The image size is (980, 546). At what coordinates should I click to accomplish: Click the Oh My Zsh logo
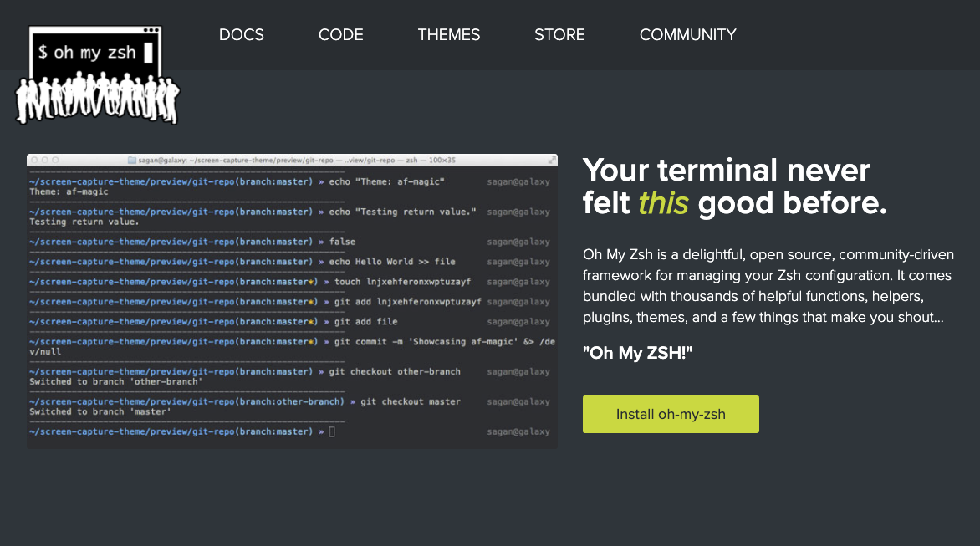(98, 75)
